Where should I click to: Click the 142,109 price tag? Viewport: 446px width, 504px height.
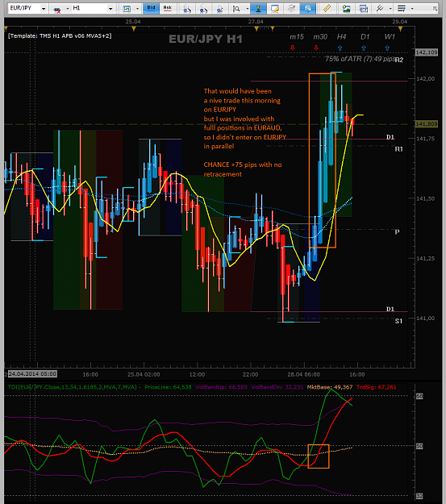[x=427, y=52]
